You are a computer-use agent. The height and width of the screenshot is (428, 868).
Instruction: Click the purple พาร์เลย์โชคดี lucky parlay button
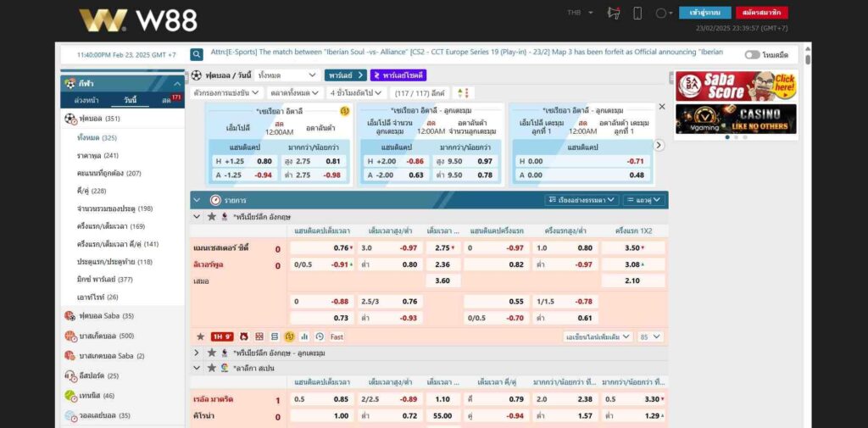398,75
